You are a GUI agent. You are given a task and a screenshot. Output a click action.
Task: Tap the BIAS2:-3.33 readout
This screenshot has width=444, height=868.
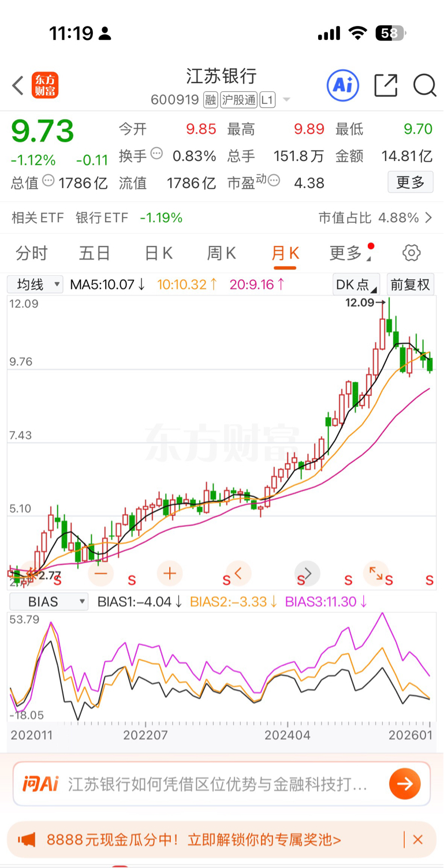point(234,601)
